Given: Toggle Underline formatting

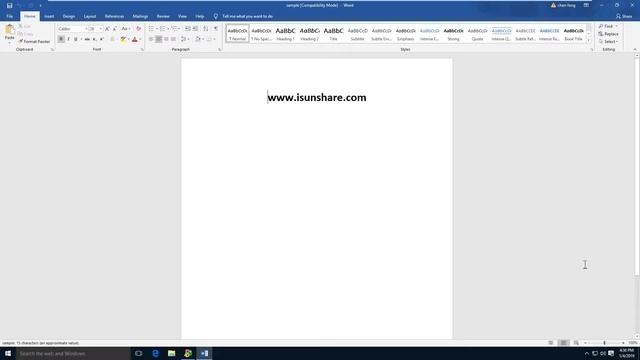Looking at the screenshot, I should point(76,39).
